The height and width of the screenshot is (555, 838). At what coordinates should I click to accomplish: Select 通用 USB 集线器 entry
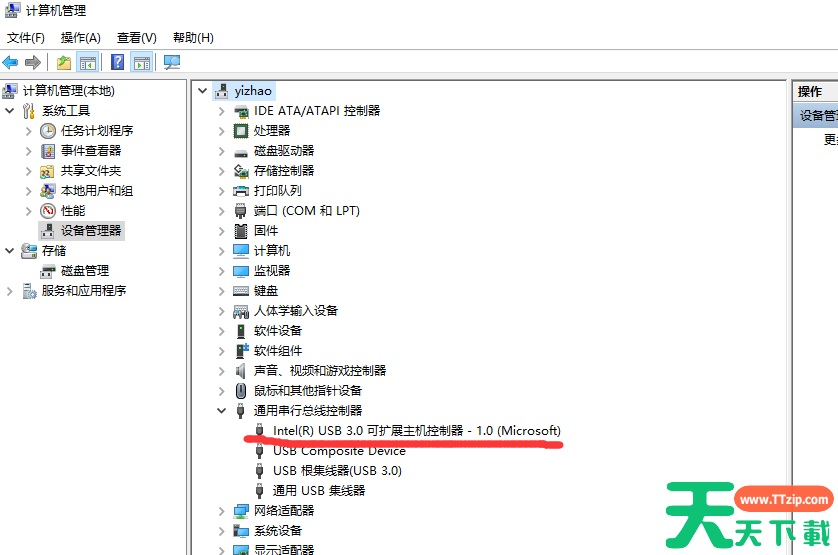[x=319, y=491]
